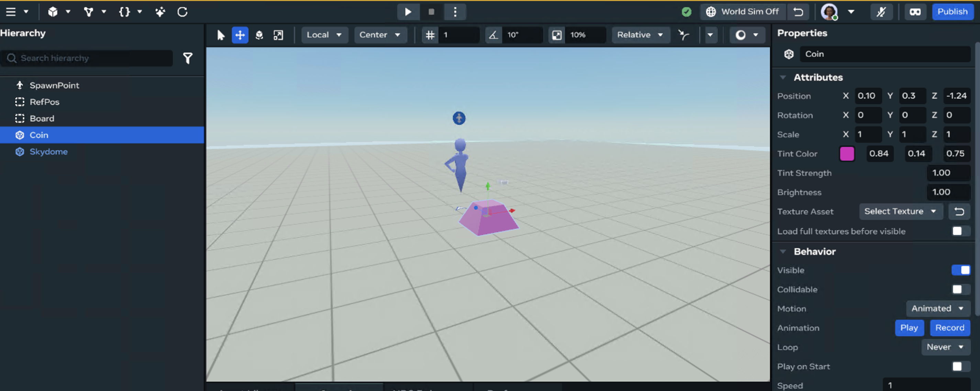The height and width of the screenshot is (391, 980).
Task: Toggle grid snapping icon
Action: pyautogui.click(x=430, y=35)
